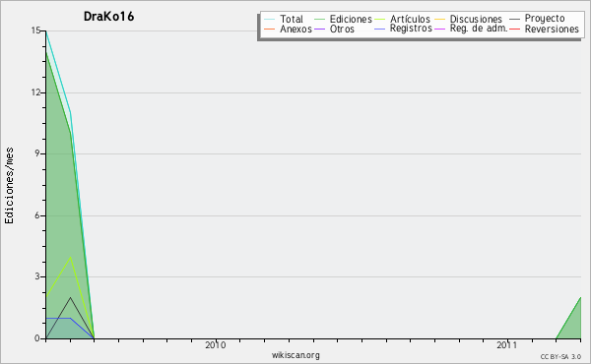This screenshot has width=591, height=364.
Task: Click the Artículos legend entry
Action: pos(410,19)
